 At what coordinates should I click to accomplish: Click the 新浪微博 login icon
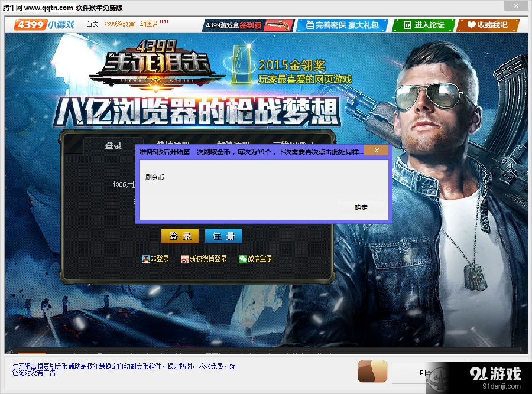184,259
